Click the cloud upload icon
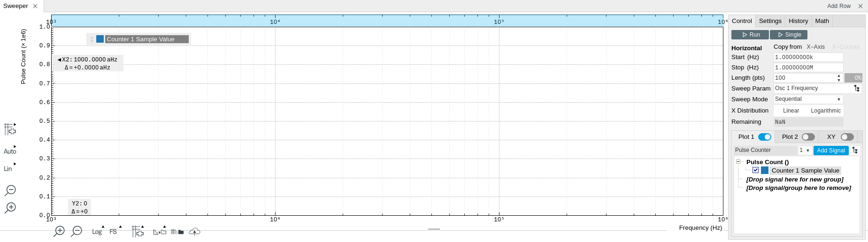868x242 pixels. pyautogui.click(x=194, y=232)
